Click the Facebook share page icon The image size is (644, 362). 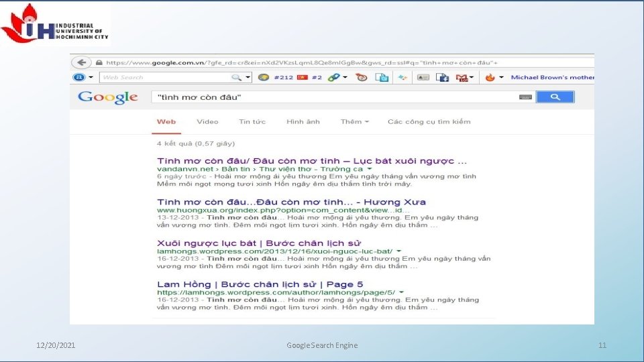(x=442, y=77)
